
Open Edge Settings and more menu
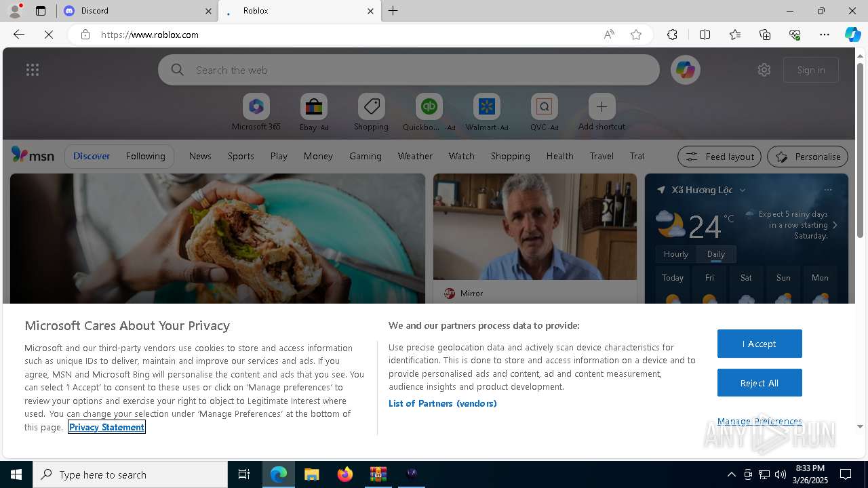tap(825, 35)
